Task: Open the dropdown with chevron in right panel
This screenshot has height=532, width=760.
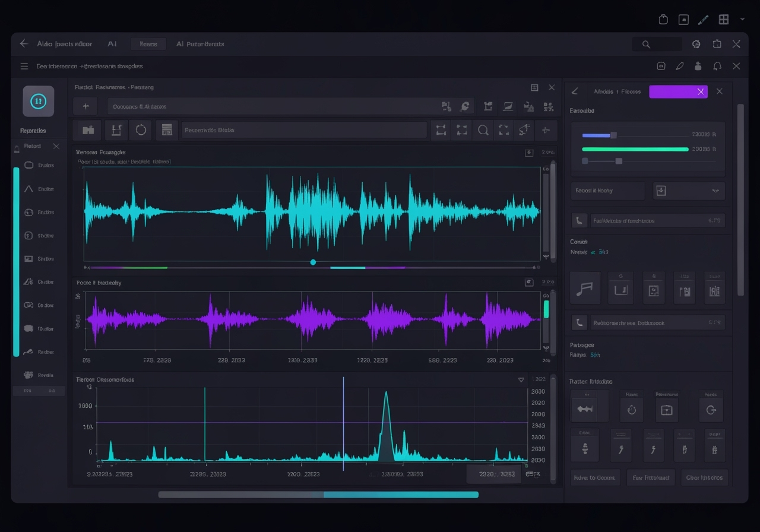Action: (689, 191)
